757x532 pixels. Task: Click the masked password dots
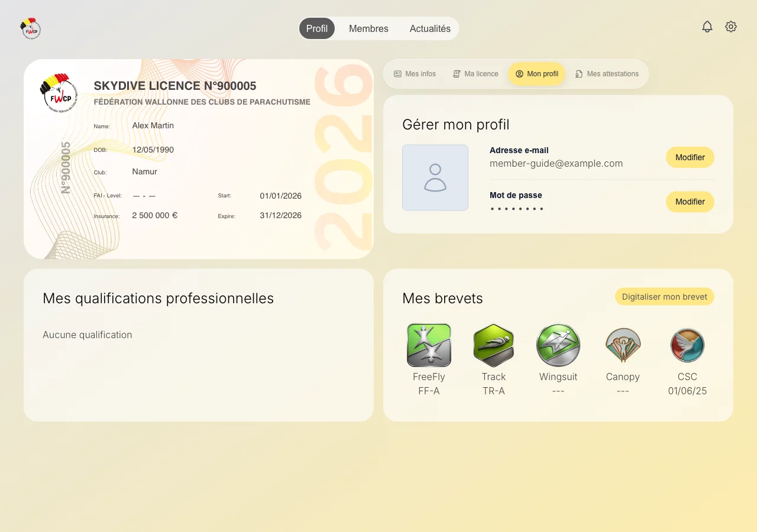click(x=516, y=209)
